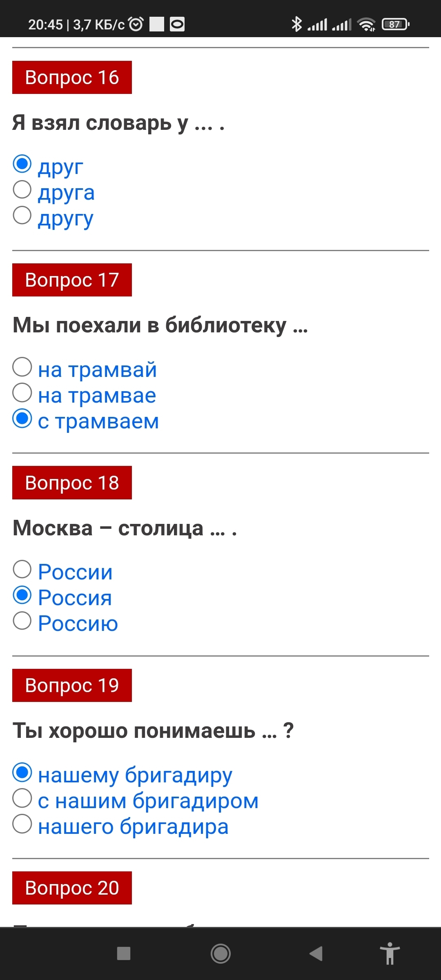Image resolution: width=441 pixels, height=980 pixels.
Task: Tap the accessibility figure icon
Action: point(390,954)
